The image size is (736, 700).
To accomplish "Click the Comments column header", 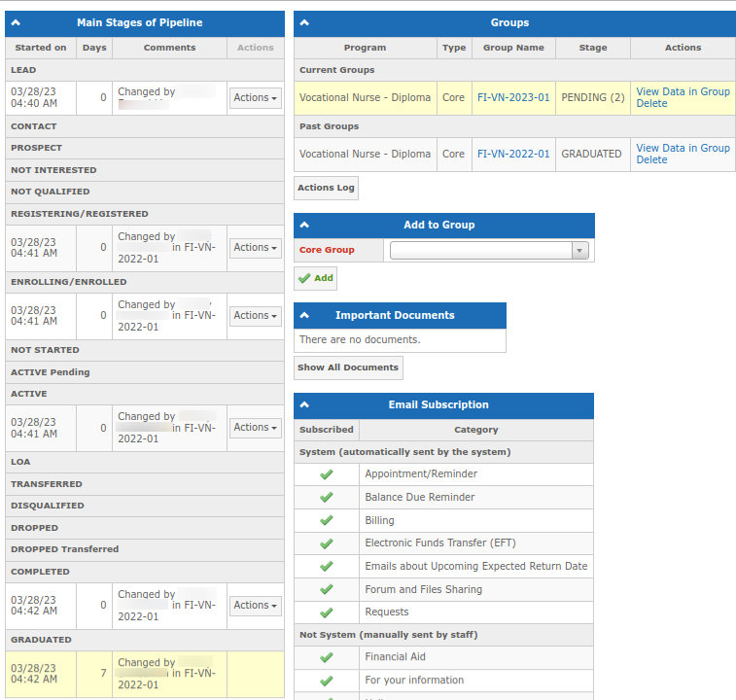I will (x=169, y=48).
